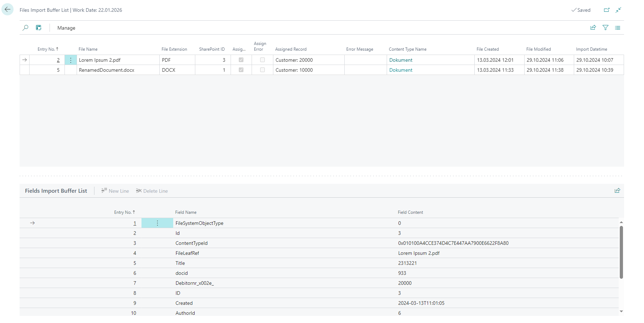Screen dimensions: 644x323
Task: Collapse the page with the shrink arrows icon
Action: [x=618, y=10]
